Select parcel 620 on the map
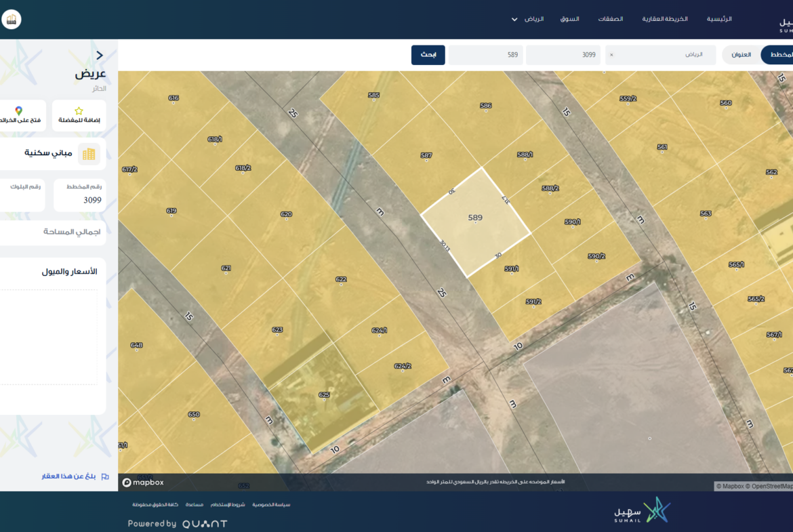This screenshot has height=532, width=793. (285, 216)
